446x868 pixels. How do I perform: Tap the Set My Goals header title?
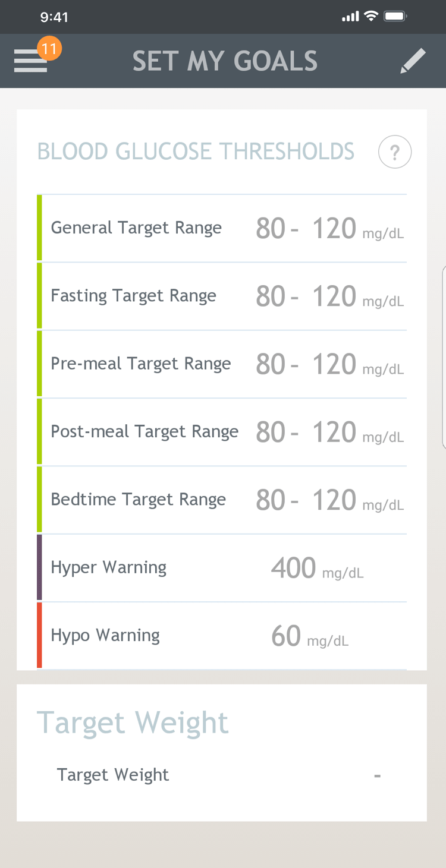225,61
